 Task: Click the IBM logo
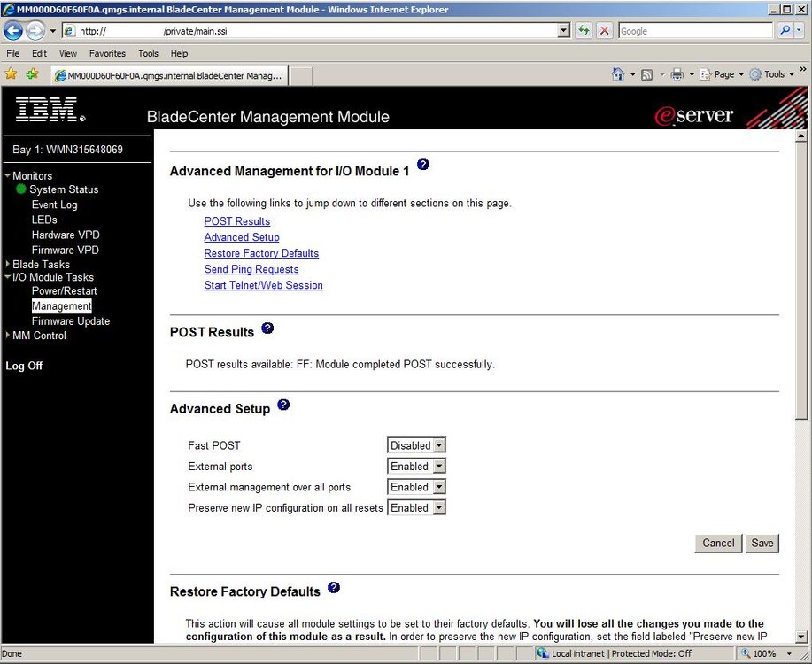50,109
